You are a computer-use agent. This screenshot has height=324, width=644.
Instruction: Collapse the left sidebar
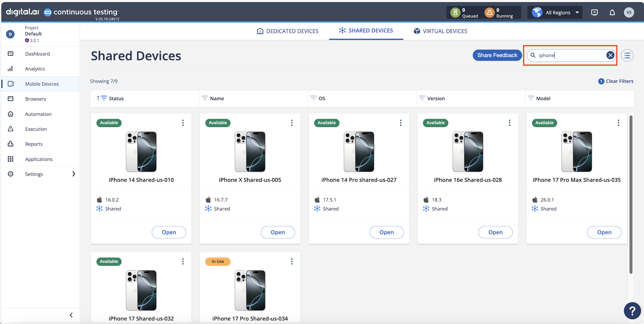tap(71, 315)
